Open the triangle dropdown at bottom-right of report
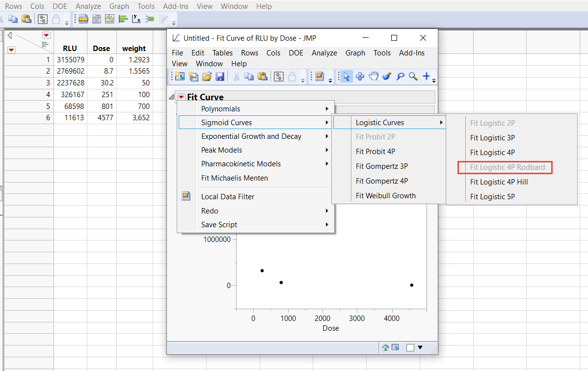 pyautogui.click(x=421, y=347)
